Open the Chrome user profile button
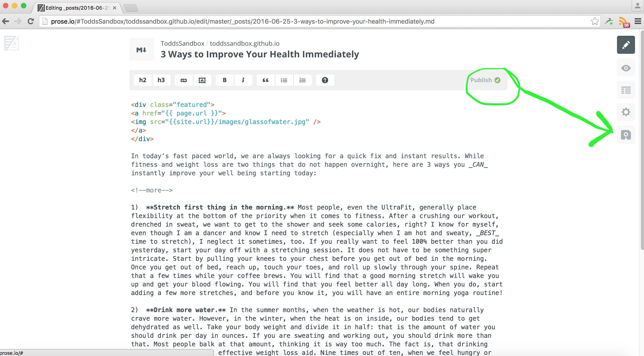 point(637,6)
